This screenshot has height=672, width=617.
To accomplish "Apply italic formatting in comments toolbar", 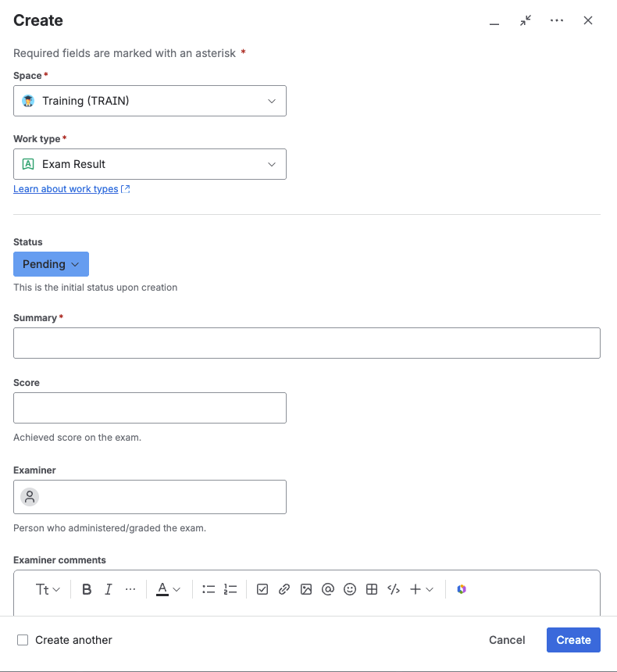I will 109,589.
